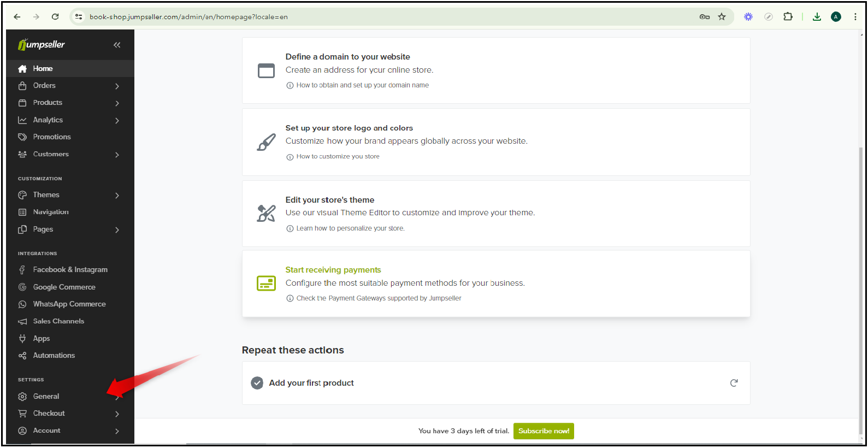Click the Account user icon
Viewport: 868px width, 448px height.
[x=22, y=431]
